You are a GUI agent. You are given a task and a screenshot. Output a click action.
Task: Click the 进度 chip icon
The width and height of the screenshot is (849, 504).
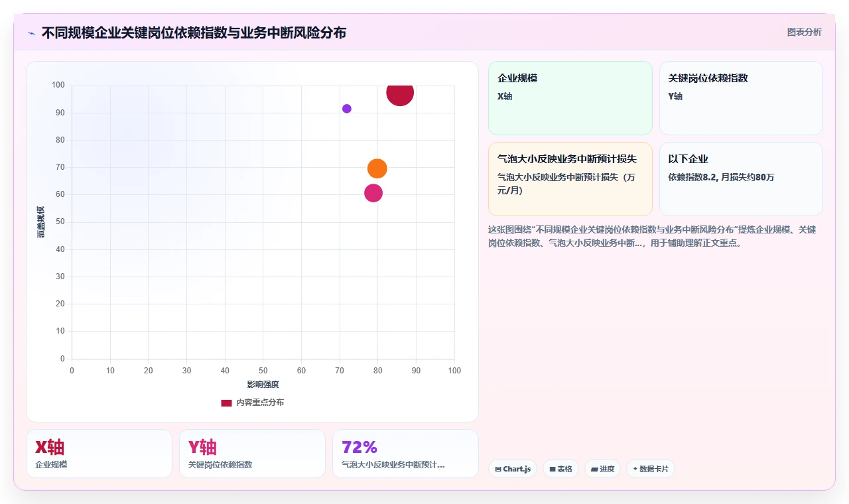594,469
